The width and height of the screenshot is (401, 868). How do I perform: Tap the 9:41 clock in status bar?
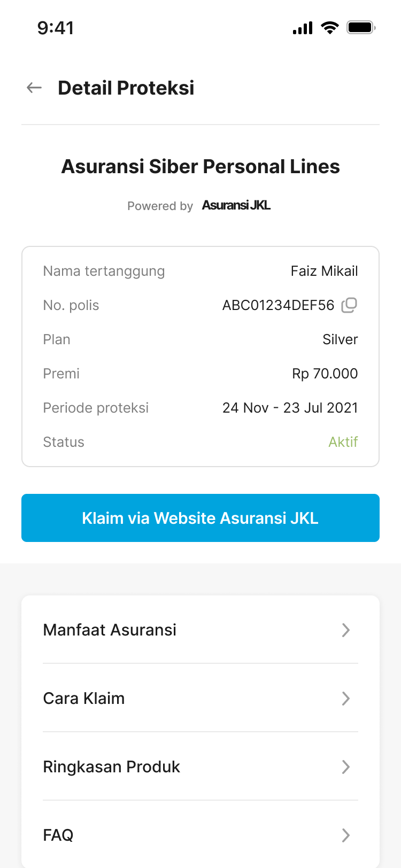(x=56, y=28)
